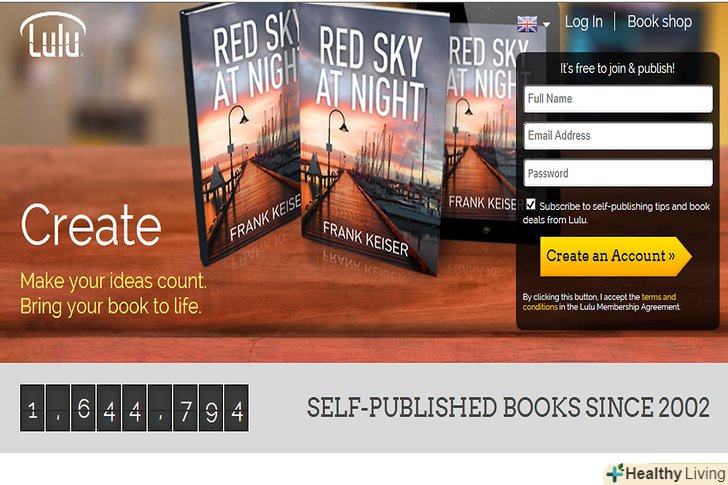
Task: Click the Self-Published Books Since 2002 heading
Action: (508, 407)
